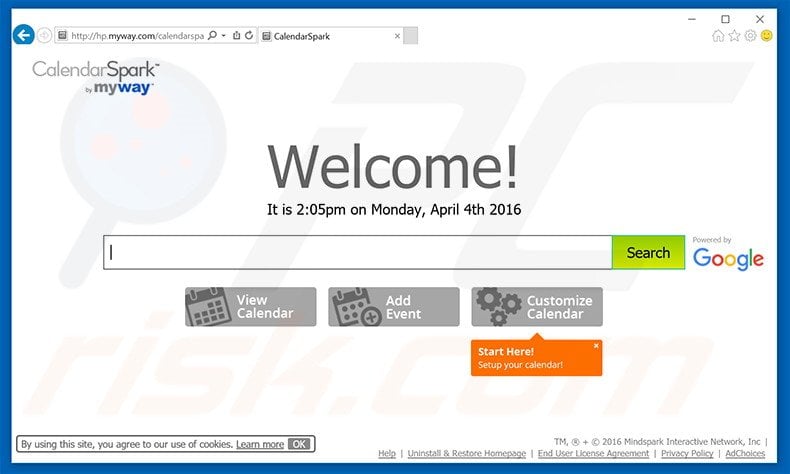
Task: Click the grayed-out forward arrow button
Action: click(44, 35)
